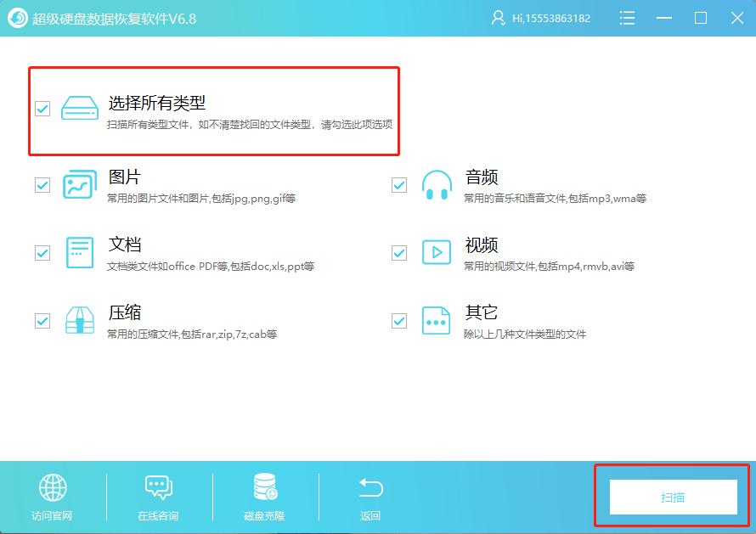Select the 图片 picture type icon
This screenshot has width=756, height=534.
click(x=79, y=184)
